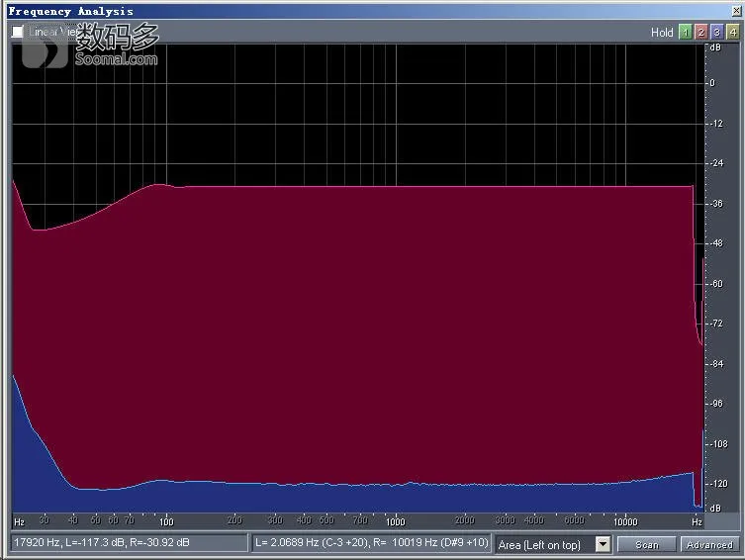Click Hold button 2 (red)
This screenshot has height=560, width=745.
(700, 32)
